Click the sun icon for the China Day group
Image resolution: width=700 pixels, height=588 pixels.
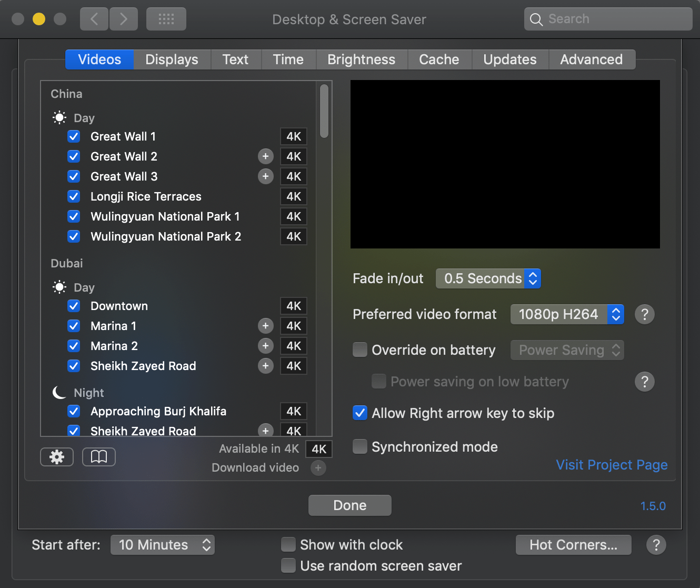coord(59,117)
